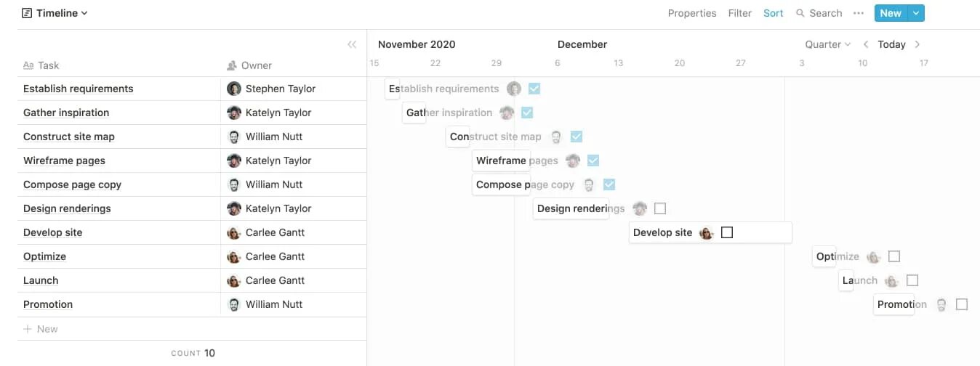Check the Develop site checkbox
Viewport: 980px width, 366px height.
click(x=727, y=232)
